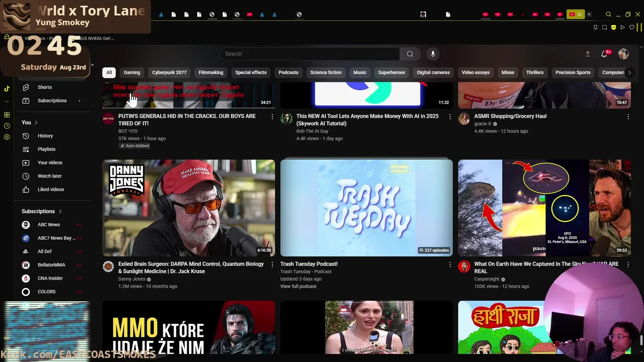Image resolution: width=644 pixels, height=362 pixels.
Task: Click the Rob The AI Guy channel avatar
Action: pos(286,119)
